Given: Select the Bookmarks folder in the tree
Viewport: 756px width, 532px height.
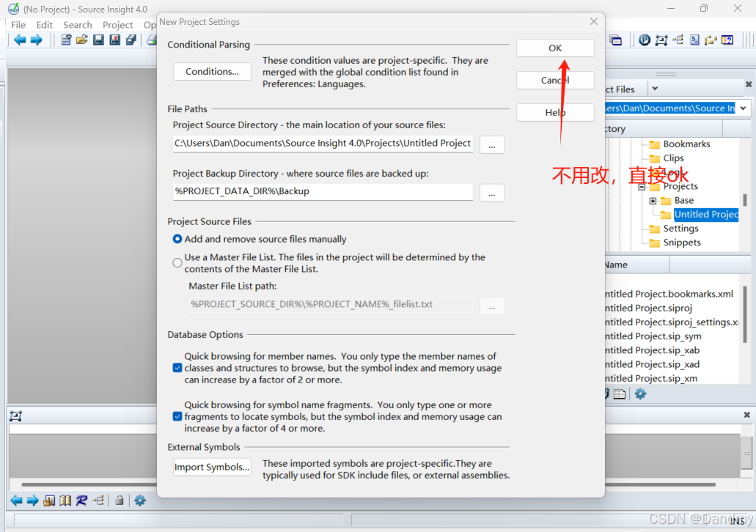Looking at the screenshot, I should (x=686, y=144).
